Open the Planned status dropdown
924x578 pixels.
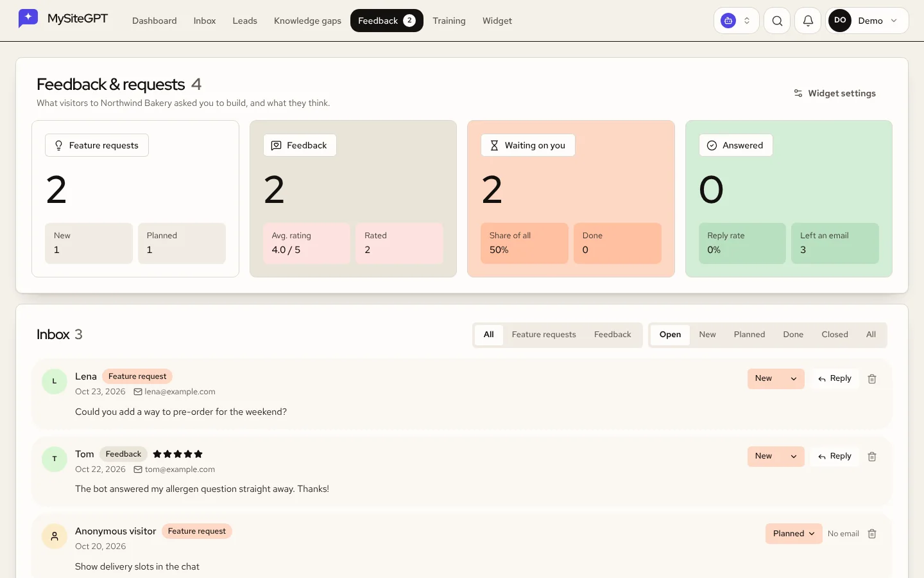tap(794, 534)
